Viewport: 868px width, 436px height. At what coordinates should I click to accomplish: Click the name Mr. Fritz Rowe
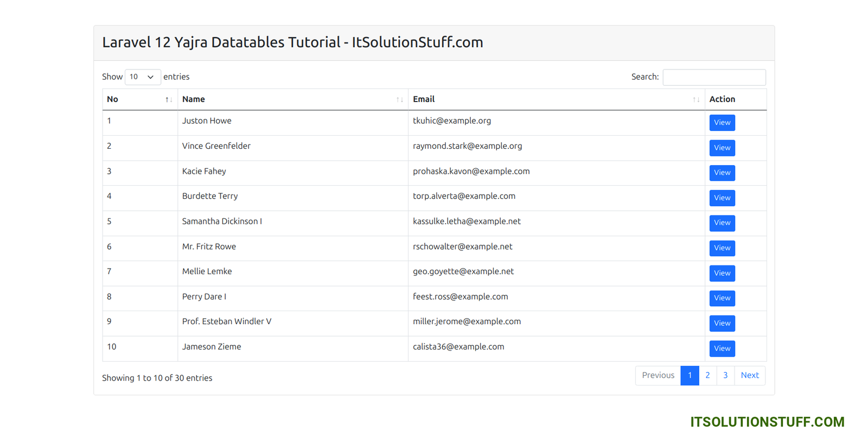(209, 247)
